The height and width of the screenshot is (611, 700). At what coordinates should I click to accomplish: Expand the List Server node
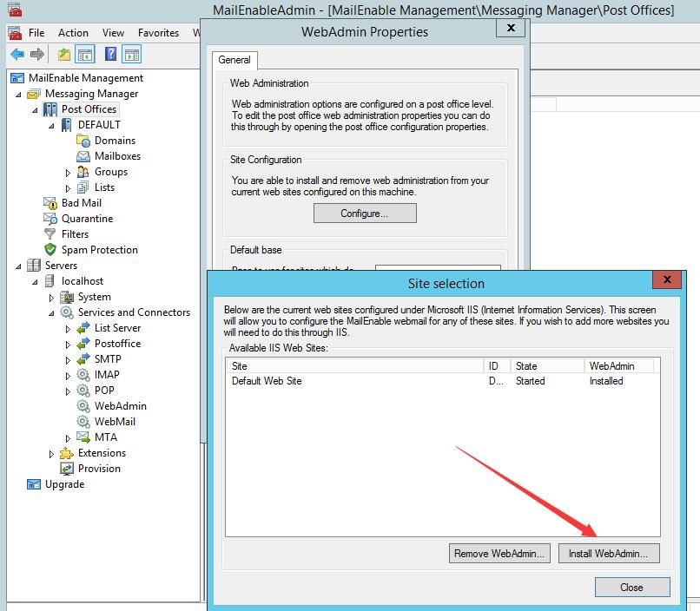point(68,329)
